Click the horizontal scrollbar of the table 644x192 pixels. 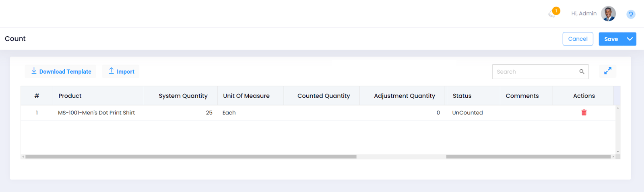[x=191, y=157]
